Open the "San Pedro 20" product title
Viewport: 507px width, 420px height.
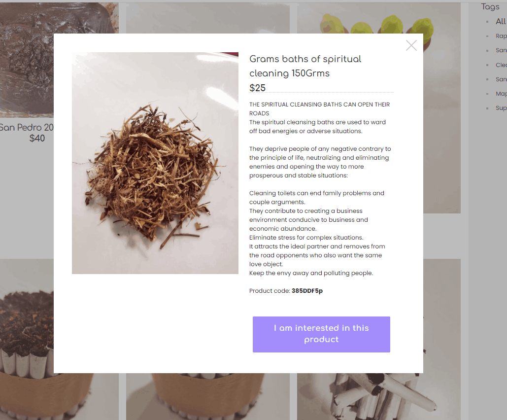[27, 128]
